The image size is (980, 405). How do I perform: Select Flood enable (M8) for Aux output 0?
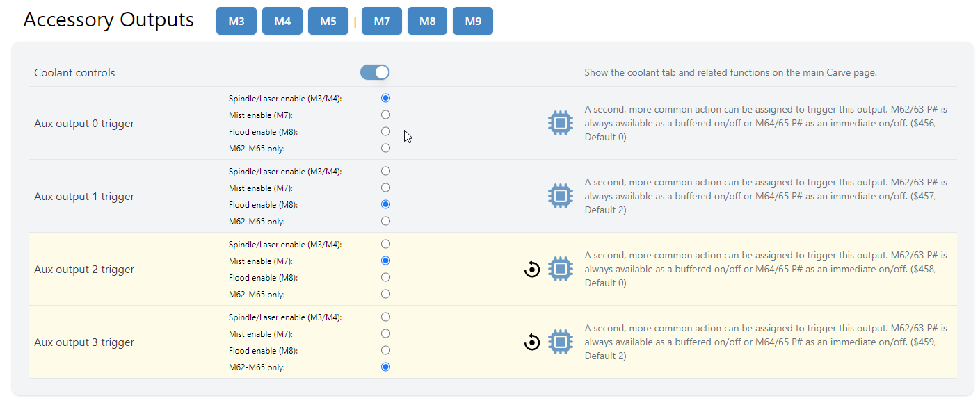(386, 131)
